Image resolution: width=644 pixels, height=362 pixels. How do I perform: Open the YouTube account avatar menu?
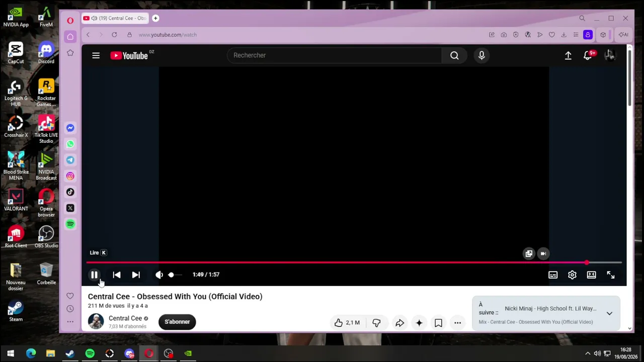coord(609,55)
